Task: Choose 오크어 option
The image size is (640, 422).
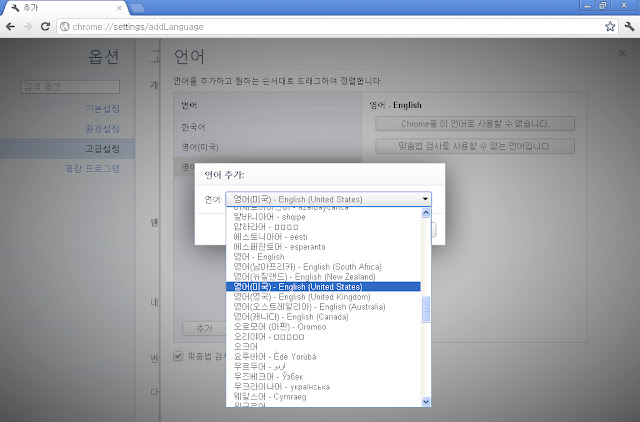Action: click(323, 347)
